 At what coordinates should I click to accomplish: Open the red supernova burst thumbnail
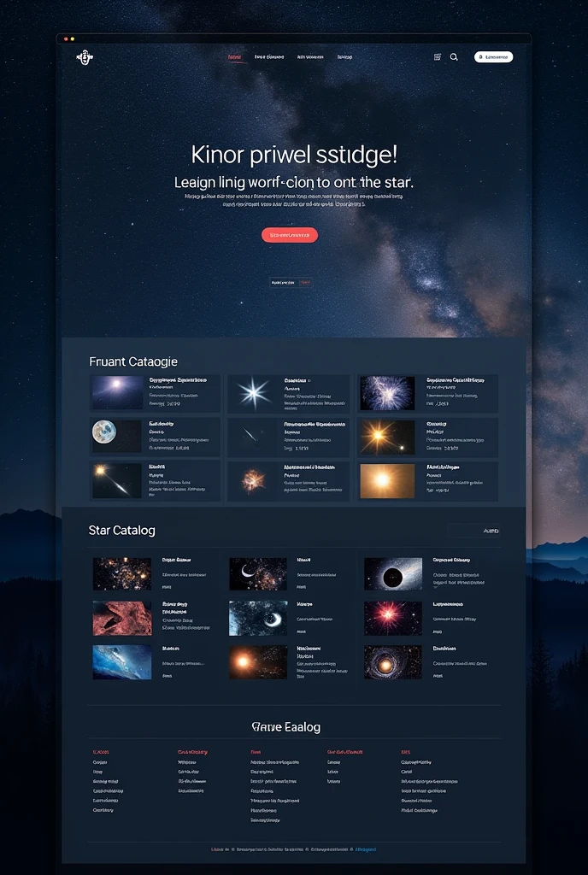pyautogui.click(x=393, y=619)
